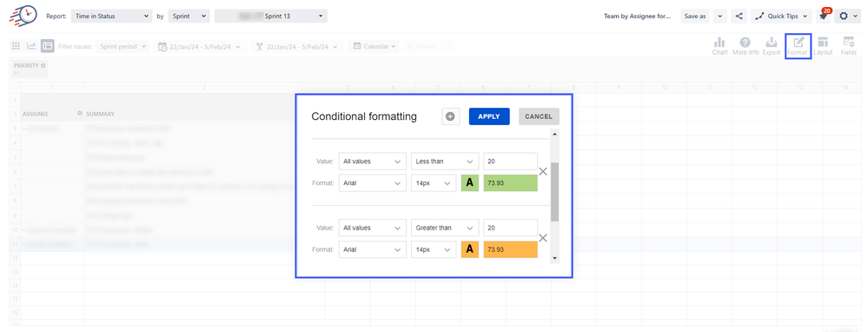
Task: Click the gear icon beside ASSIGNEE column header
Action: 80,114
